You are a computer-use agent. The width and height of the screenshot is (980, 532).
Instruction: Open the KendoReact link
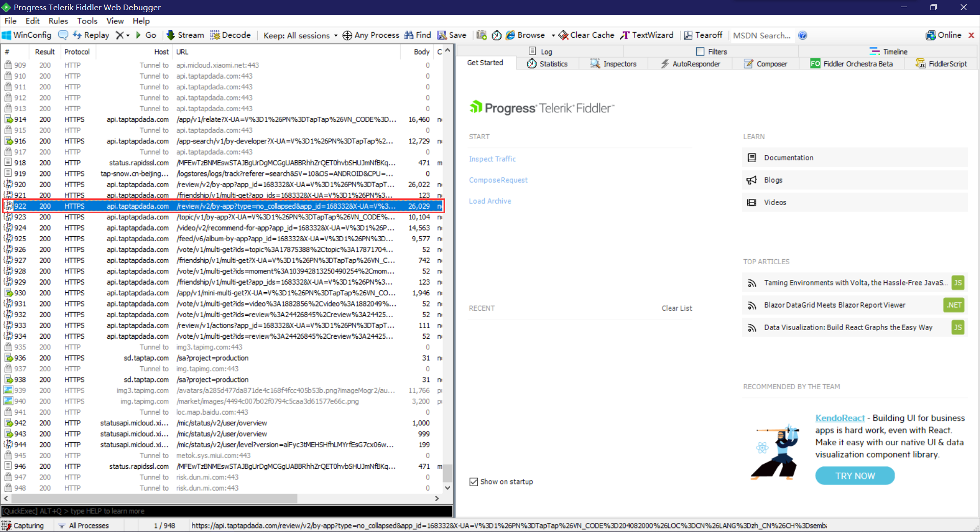point(840,418)
